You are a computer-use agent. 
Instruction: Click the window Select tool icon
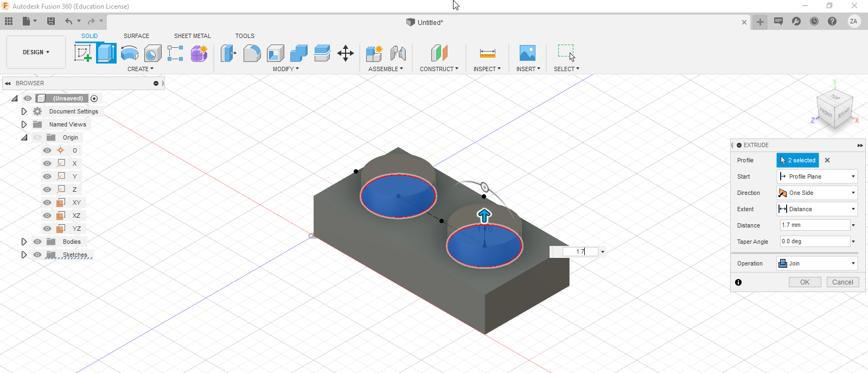coord(566,53)
